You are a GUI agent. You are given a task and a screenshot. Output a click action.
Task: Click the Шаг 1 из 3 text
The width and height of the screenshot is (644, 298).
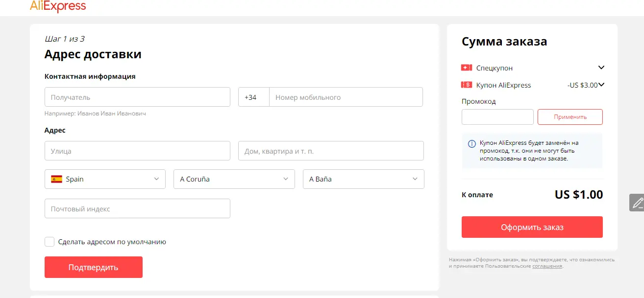[65, 39]
